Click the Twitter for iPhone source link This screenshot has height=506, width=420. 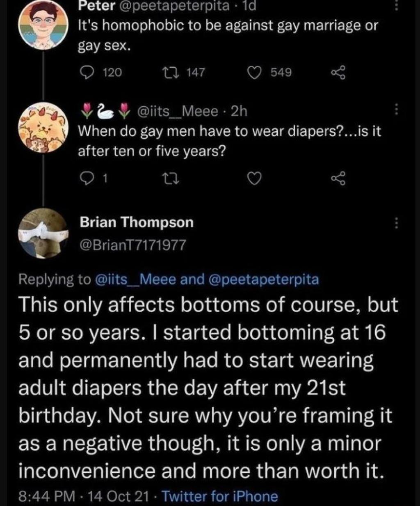[220, 496]
